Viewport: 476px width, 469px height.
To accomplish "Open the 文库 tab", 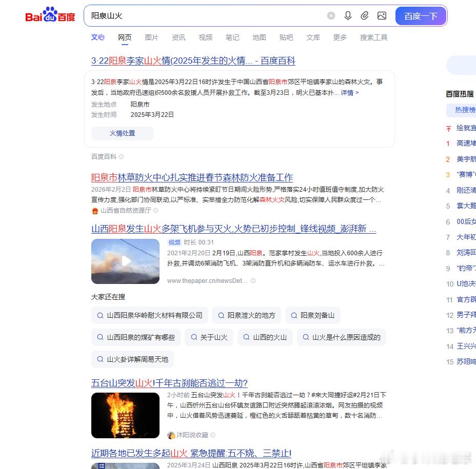I will coord(313,37).
